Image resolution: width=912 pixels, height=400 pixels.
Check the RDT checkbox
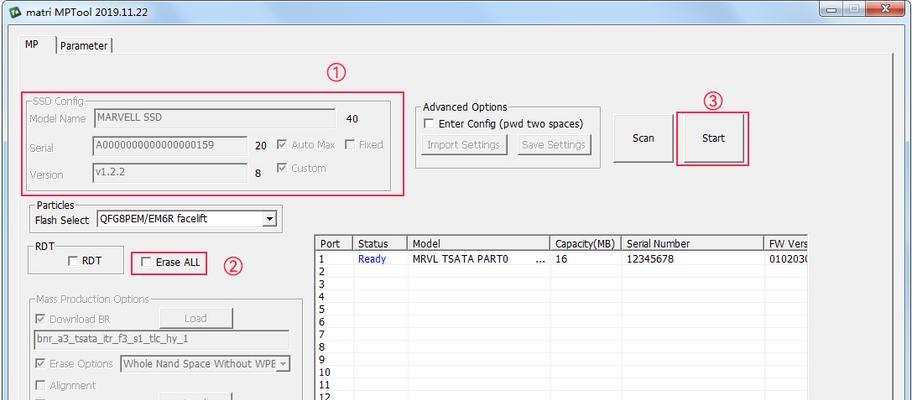click(x=73, y=261)
